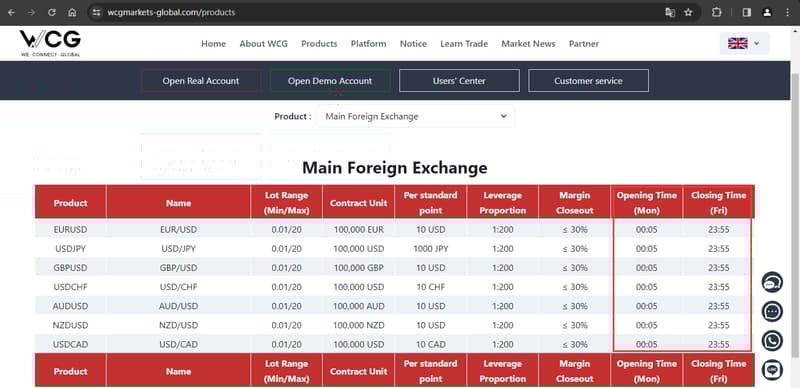The image size is (800, 388).
Task: Click the browser forward arrow
Action: [x=32, y=12]
